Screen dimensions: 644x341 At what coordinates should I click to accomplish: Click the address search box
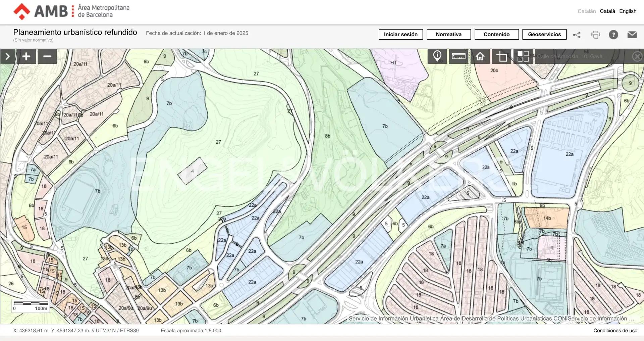coord(583,56)
